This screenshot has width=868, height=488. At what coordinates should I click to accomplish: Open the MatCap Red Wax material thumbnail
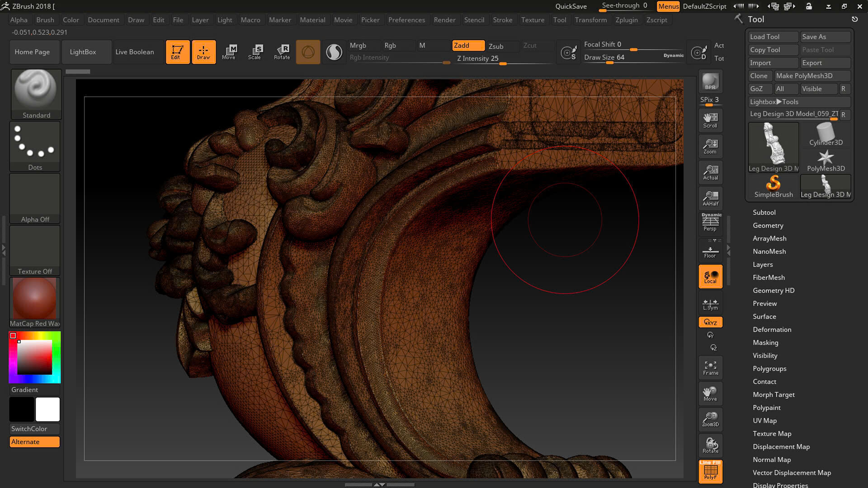pos(35,299)
